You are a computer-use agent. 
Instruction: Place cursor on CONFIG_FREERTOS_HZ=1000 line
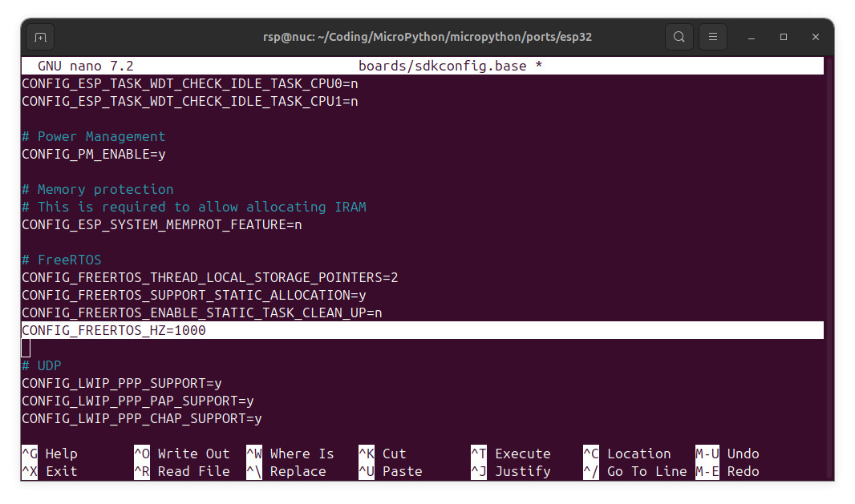423,330
